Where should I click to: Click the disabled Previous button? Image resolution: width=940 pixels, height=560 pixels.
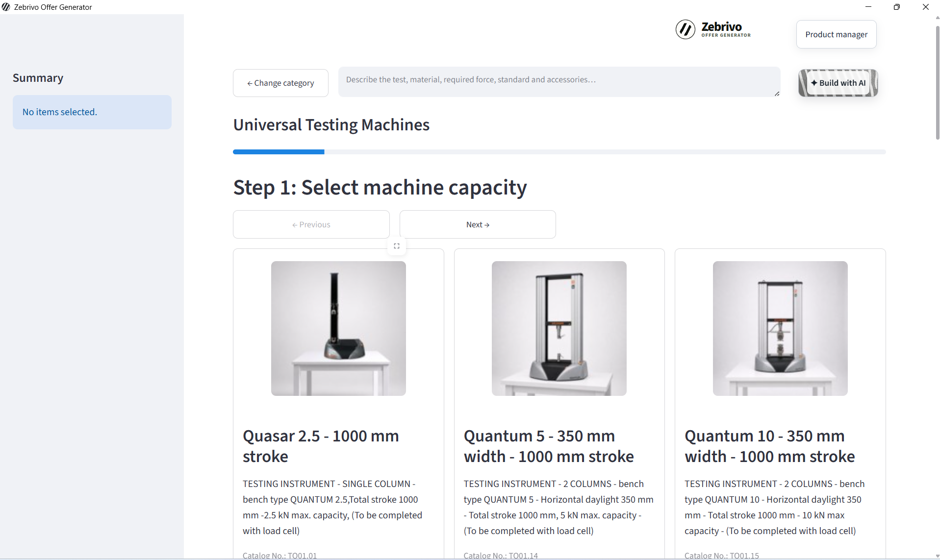[311, 224]
